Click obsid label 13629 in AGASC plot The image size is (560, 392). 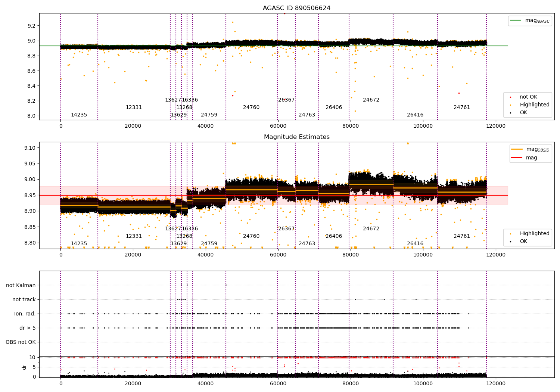(178, 115)
